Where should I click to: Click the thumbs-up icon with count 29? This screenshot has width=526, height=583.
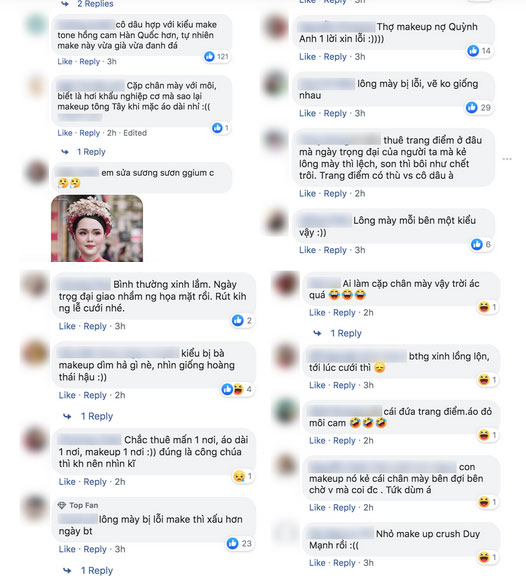[x=472, y=107]
